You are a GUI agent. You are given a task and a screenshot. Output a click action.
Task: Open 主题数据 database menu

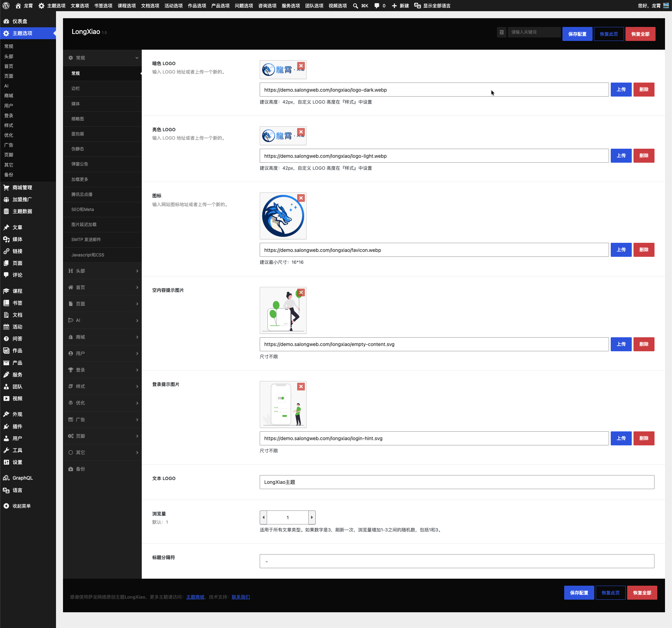(28, 211)
